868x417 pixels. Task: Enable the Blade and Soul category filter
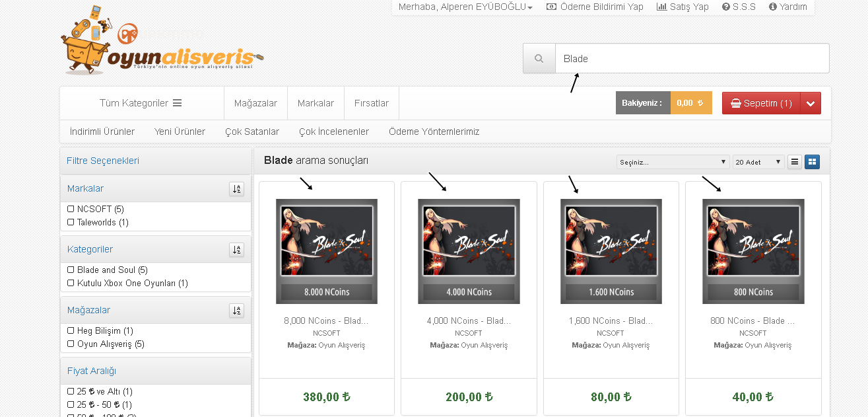(x=71, y=270)
